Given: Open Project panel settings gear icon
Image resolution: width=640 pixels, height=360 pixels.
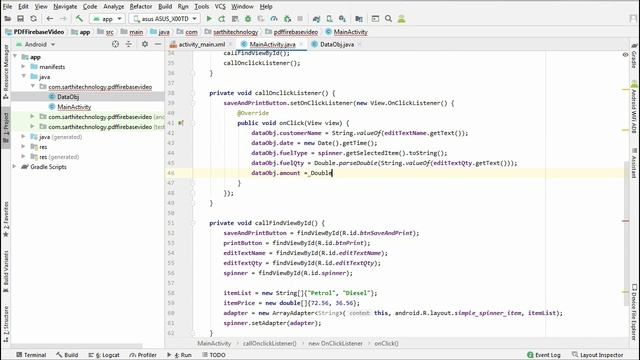Looking at the screenshot, I should pyautogui.click(x=145, y=44).
